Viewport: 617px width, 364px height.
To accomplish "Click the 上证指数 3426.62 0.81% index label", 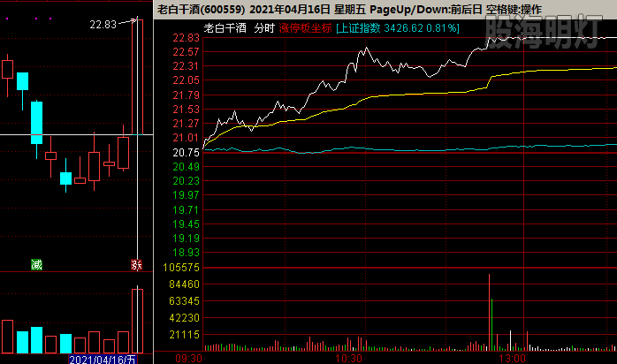I will pyautogui.click(x=398, y=28).
